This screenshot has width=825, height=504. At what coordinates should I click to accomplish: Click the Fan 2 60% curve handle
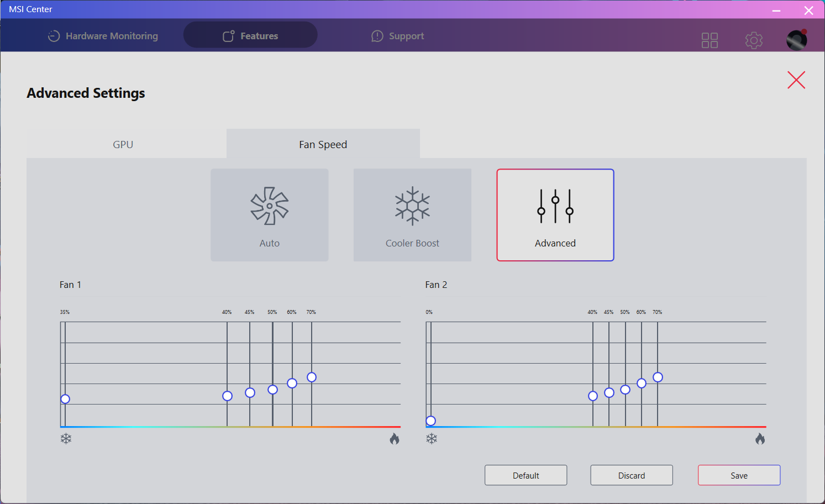click(x=642, y=383)
